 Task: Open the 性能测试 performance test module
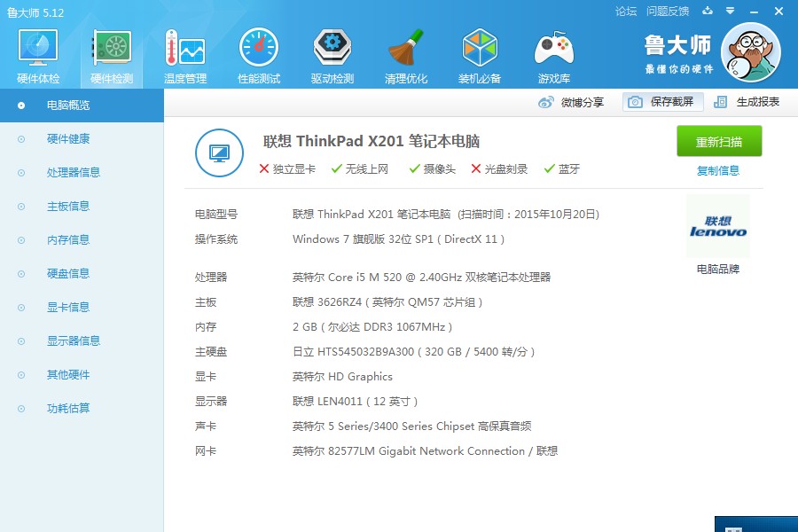coord(259,56)
